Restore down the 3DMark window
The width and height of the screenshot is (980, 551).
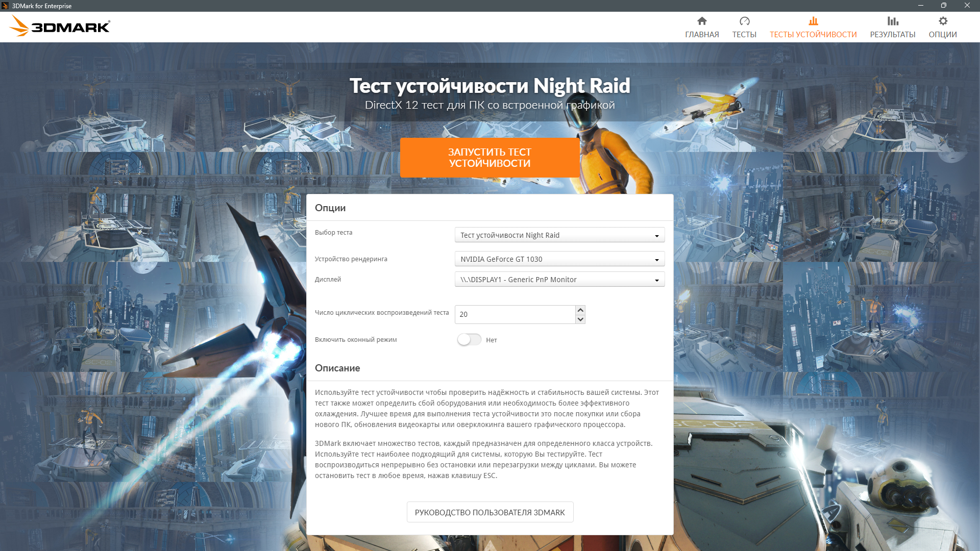(x=944, y=6)
